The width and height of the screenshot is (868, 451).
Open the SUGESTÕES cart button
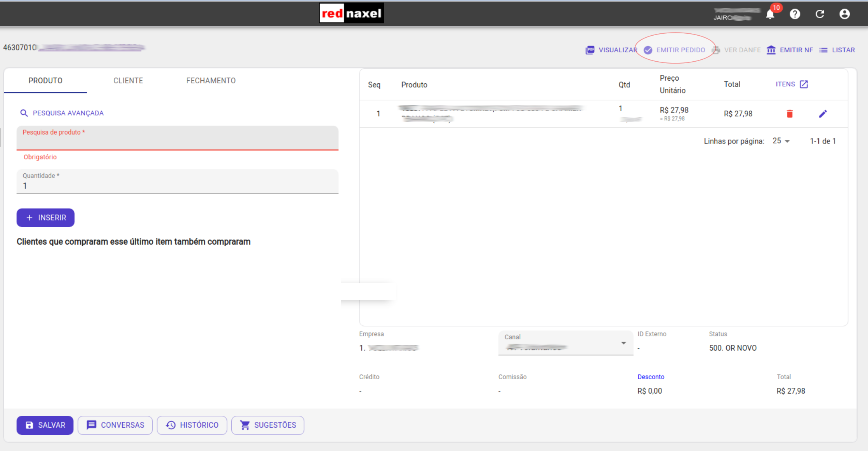pyautogui.click(x=268, y=425)
